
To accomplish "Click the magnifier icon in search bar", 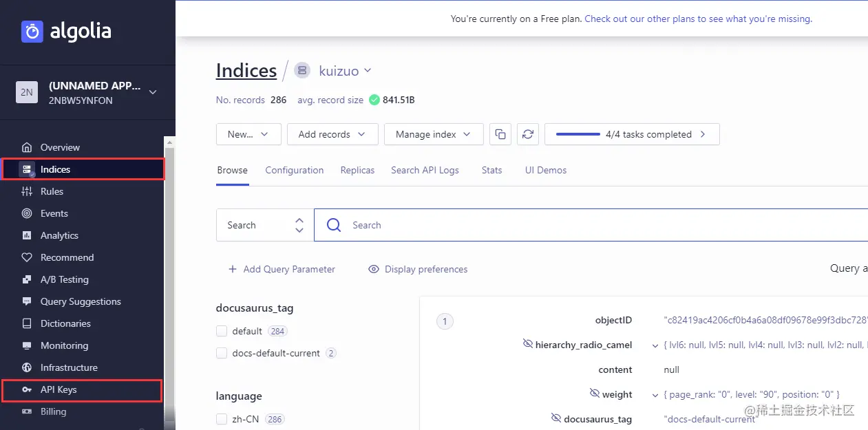I will [x=334, y=225].
